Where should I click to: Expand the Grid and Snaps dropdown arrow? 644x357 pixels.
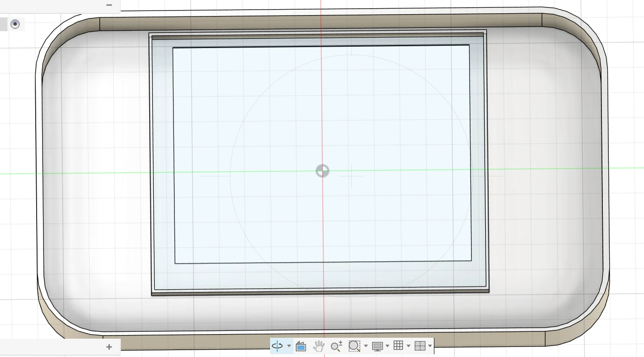408,346
